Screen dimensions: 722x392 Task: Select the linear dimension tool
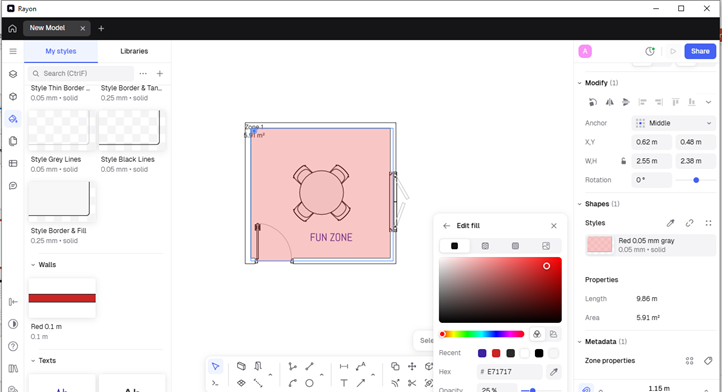[344, 366]
